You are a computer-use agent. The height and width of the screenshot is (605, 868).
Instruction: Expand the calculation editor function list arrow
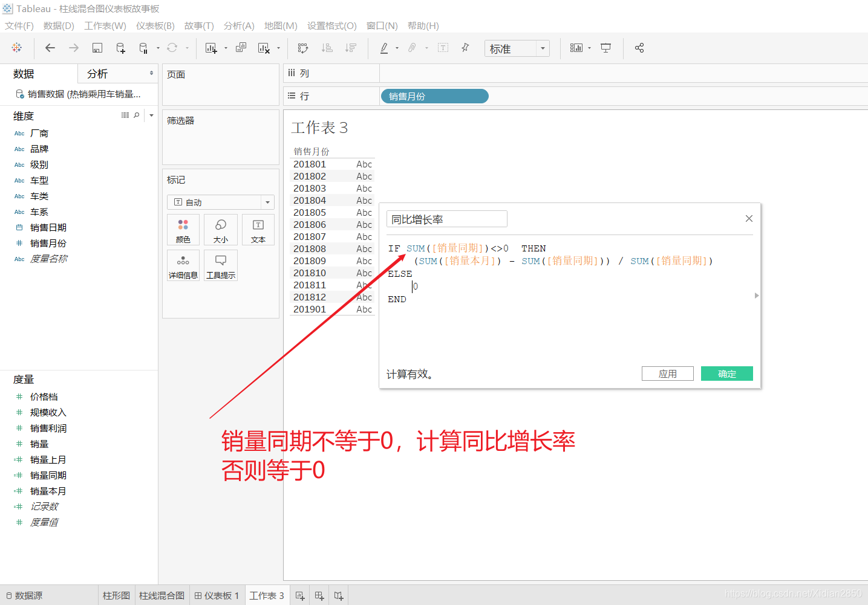pos(757,296)
